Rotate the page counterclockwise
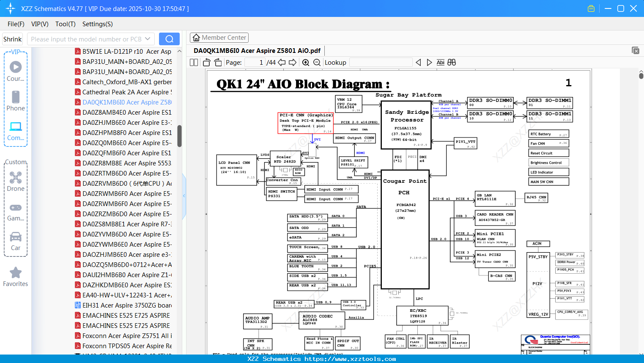The width and height of the screenshot is (644, 363). coord(207,63)
